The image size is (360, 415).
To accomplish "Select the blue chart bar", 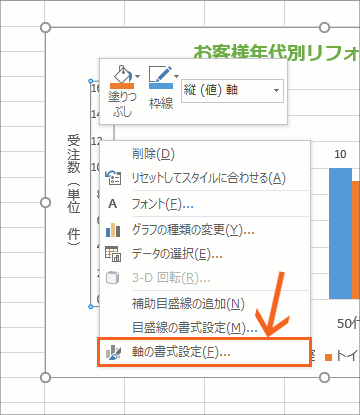I will 340,233.
